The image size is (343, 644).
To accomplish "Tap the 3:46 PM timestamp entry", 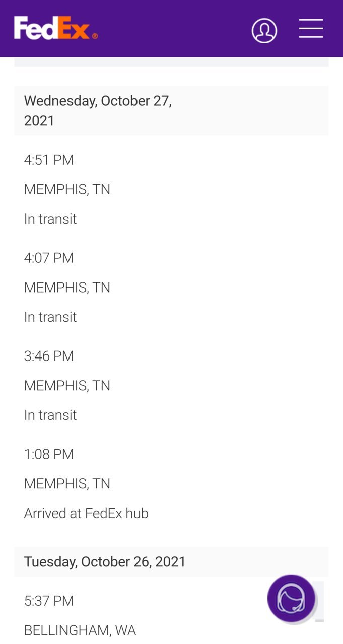I will 49,356.
